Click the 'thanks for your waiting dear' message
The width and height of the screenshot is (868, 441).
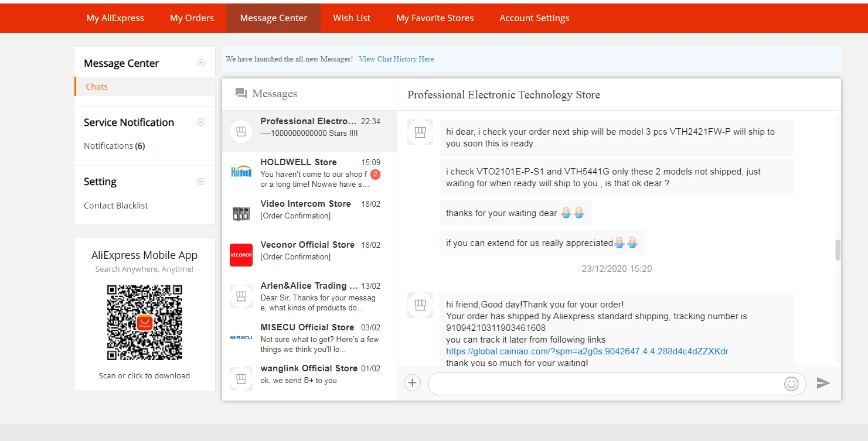516,213
